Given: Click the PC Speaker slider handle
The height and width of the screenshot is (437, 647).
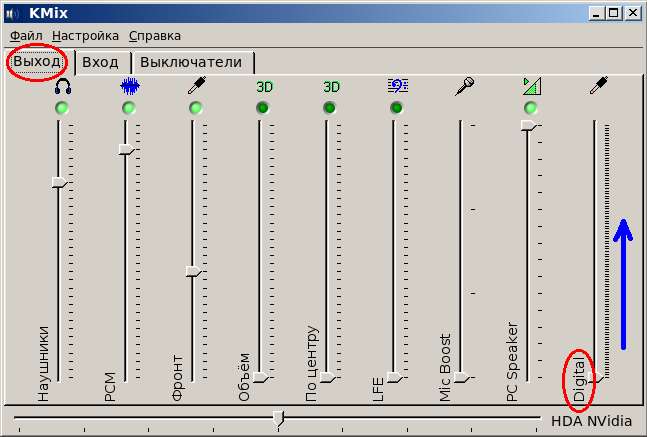Looking at the screenshot, I should coord(529,125).
